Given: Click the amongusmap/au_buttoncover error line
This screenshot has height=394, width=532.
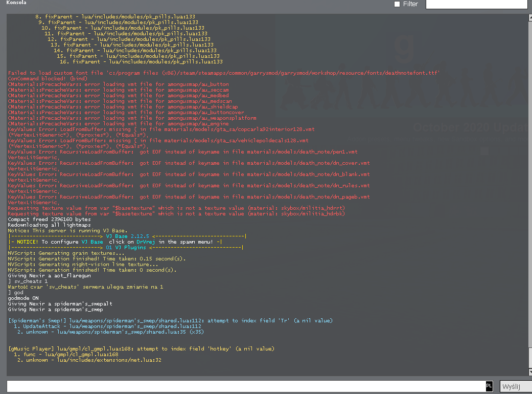Looking at the screenshot, I should point(126,113).
